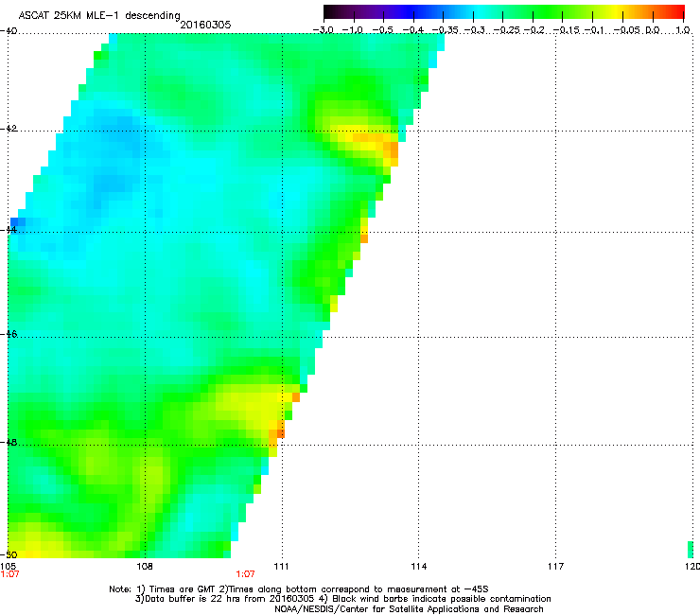Click the 105 longitude axis label
Screen dimensions: 700x615
8,567
